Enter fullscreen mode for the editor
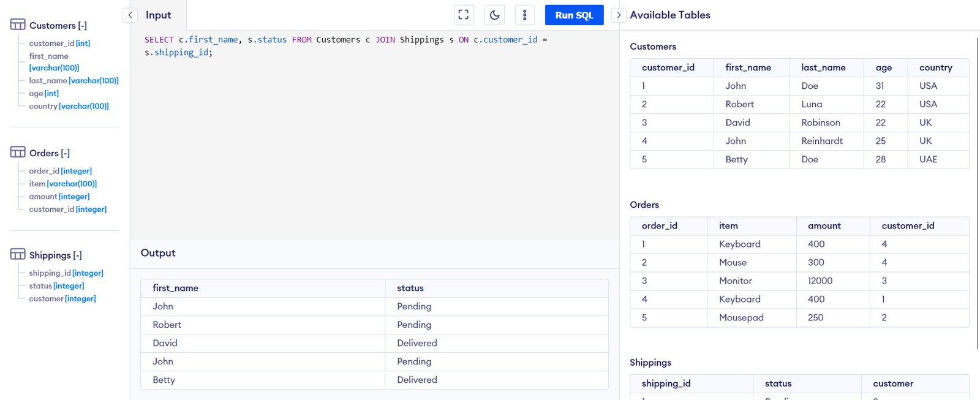The image size is (980, 400). coord(464,15)
